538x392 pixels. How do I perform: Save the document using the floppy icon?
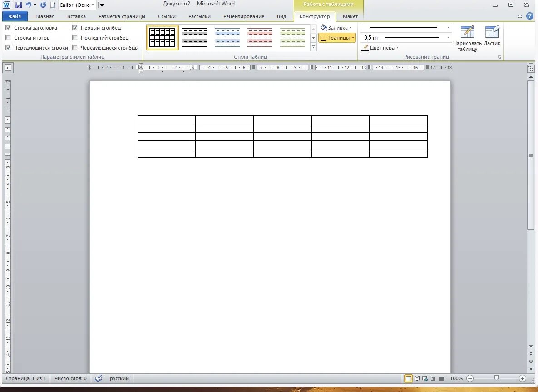[19, 5]
